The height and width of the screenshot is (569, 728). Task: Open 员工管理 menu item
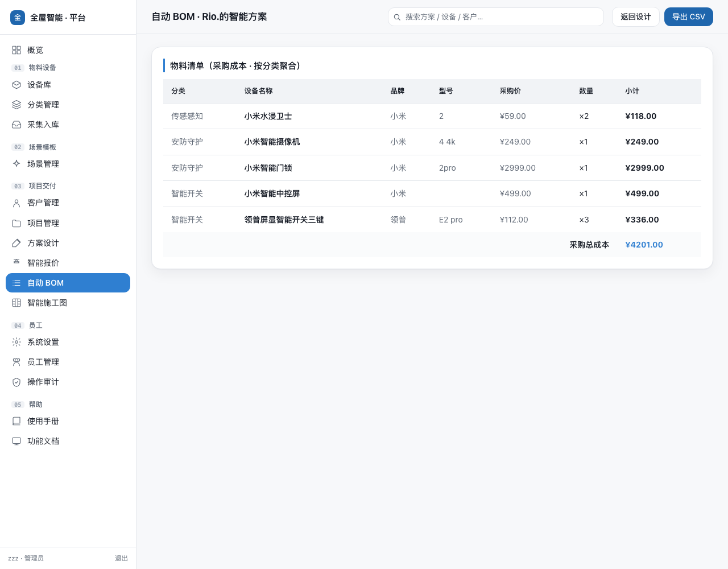click(x=68, y=362)
